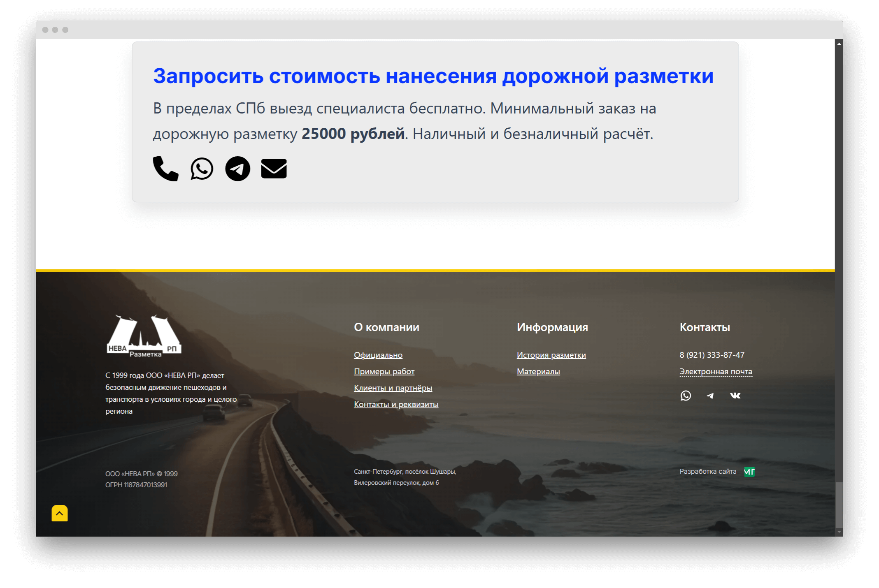Image resolution: width=879 pixels, height=588 pixels.
Task: Open Клиенты и партнёры page
Action: (392, 388)
